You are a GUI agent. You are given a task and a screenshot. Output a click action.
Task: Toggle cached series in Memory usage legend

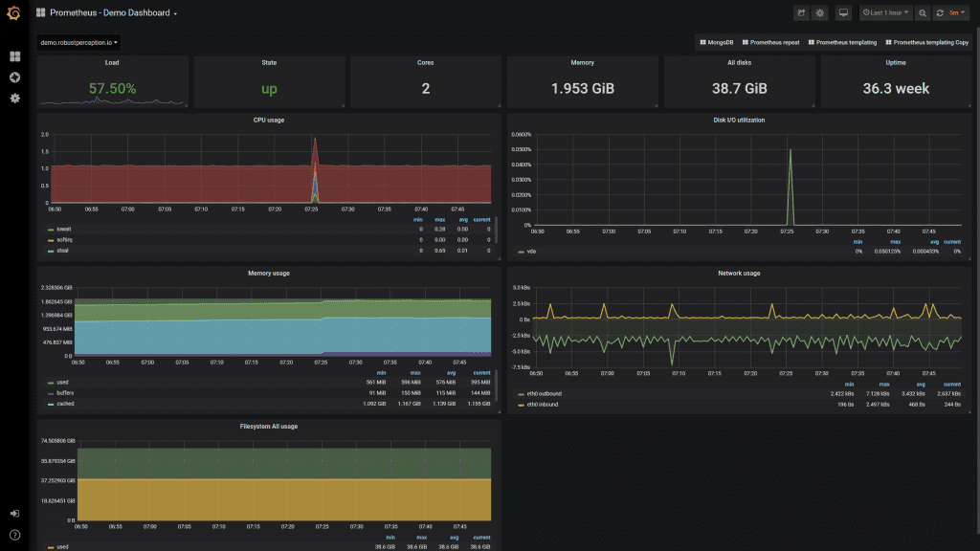tap(65, 404)
